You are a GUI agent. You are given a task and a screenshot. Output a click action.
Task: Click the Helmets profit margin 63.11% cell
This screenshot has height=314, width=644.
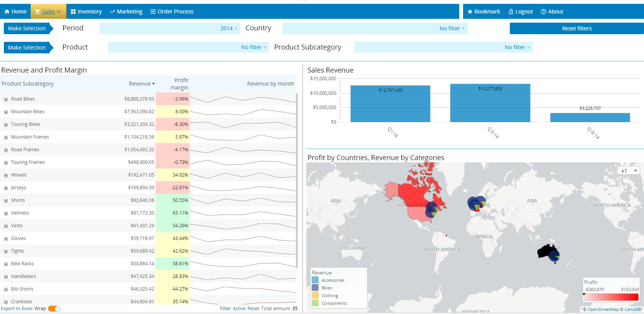pos(172,213)
